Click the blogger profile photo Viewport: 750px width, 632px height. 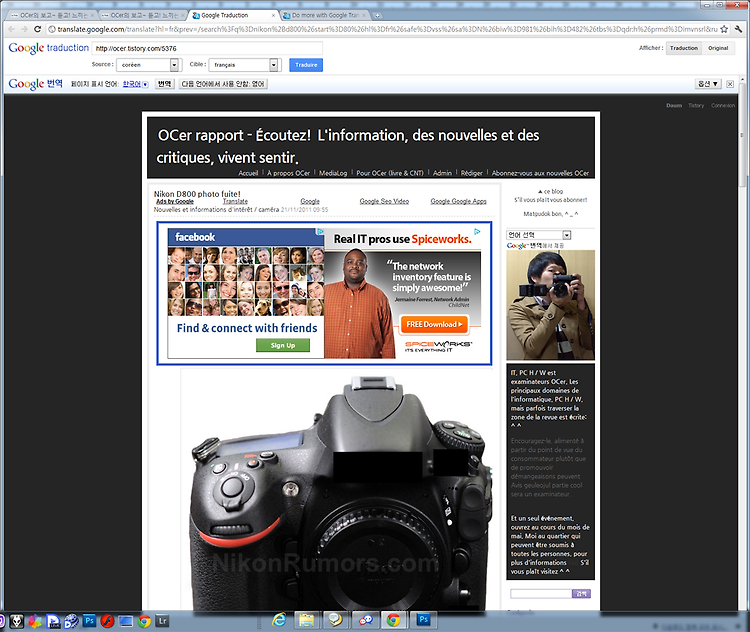point(551,305)
